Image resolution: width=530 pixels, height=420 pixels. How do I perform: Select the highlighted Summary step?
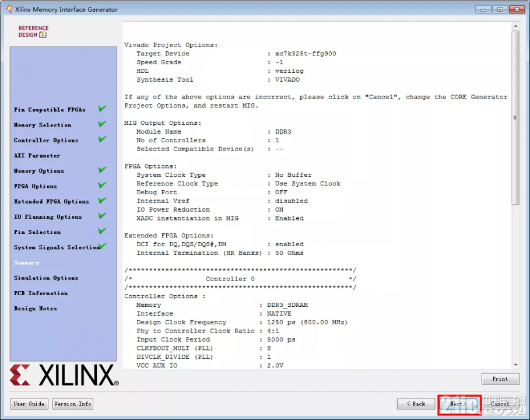pyautogui.click(x=27, y=262)
